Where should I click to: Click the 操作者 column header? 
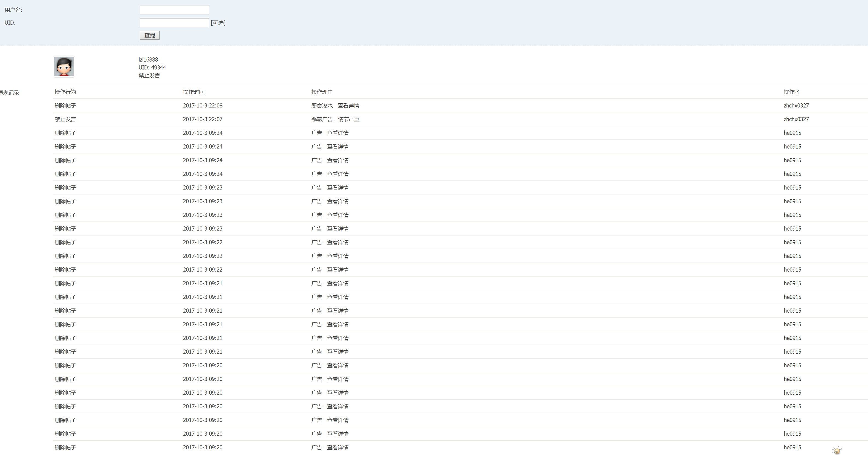(792, 92)
